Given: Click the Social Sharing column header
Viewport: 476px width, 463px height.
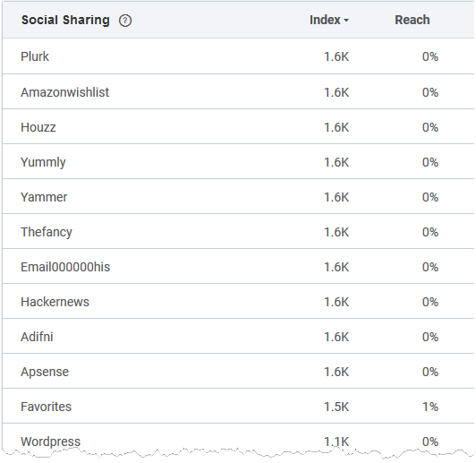Looking at the screenshot, I should click(65, 20).
